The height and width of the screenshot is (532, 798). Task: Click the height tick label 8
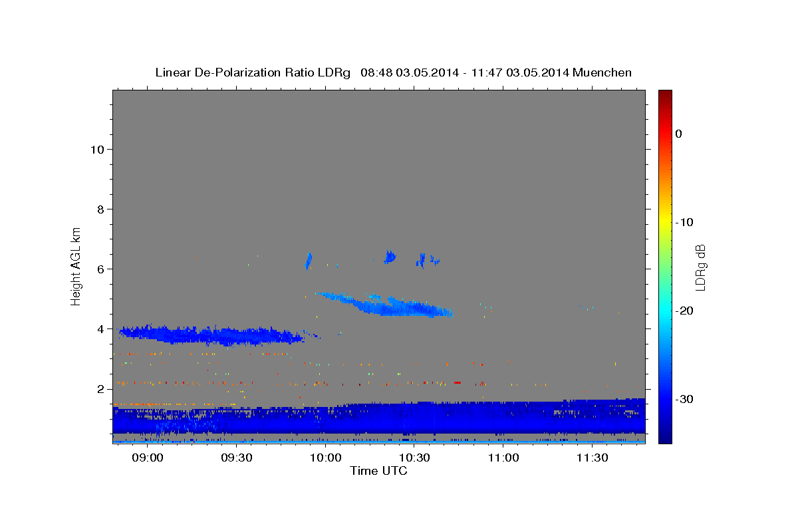pyautogui.click(x=101, y=209)
